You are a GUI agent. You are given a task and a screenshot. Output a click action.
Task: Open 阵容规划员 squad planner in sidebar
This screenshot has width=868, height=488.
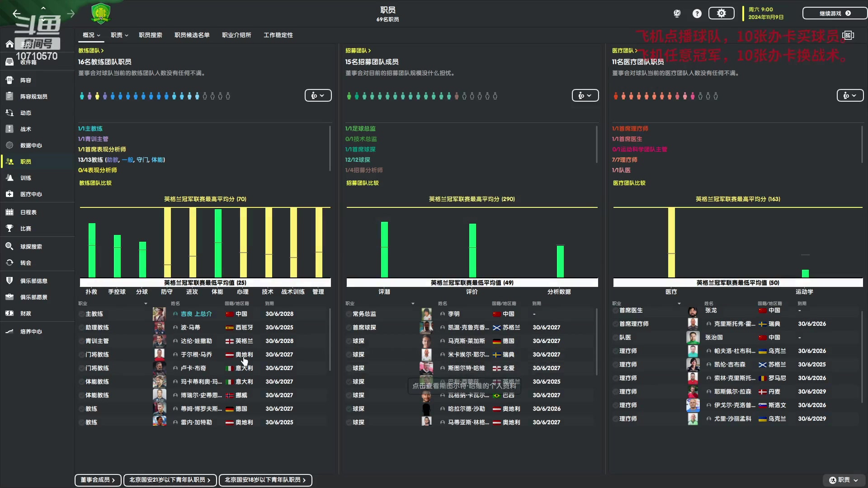click(33, 97)
